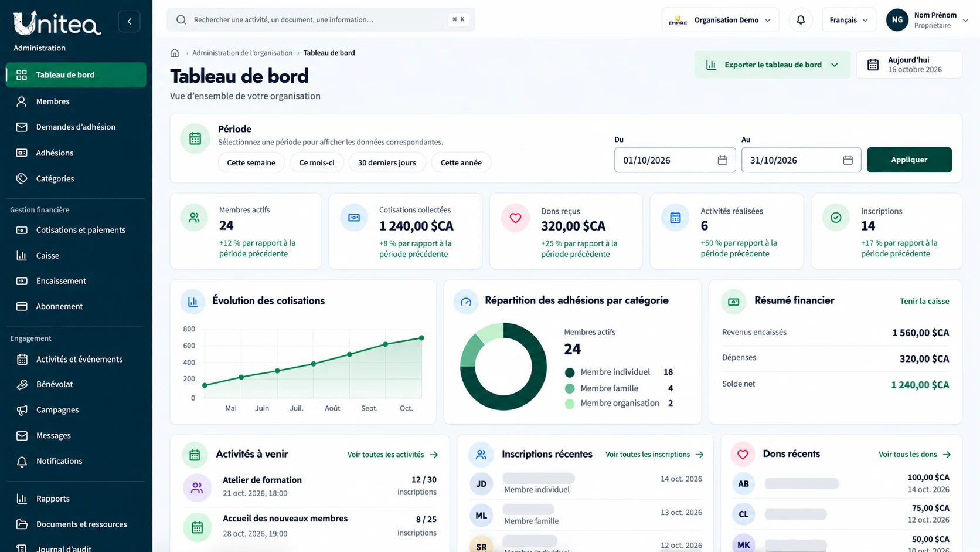
Task: Click the Membre organisation light green legend dot
Action: 570,404
